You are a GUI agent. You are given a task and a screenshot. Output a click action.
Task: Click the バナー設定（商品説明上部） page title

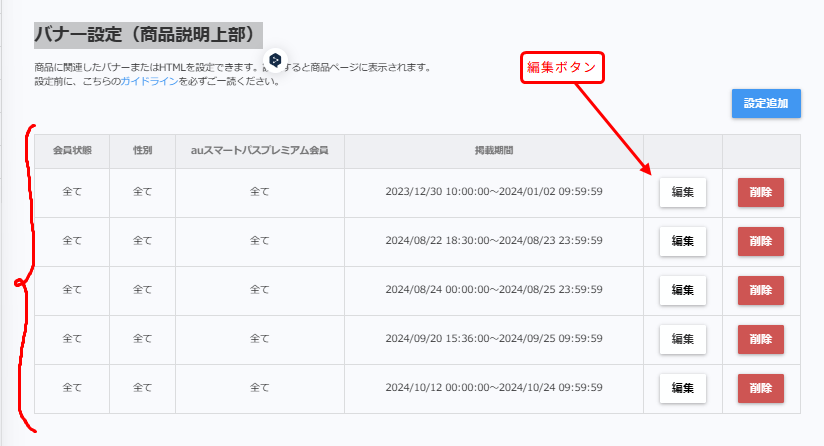click(149, 36)
